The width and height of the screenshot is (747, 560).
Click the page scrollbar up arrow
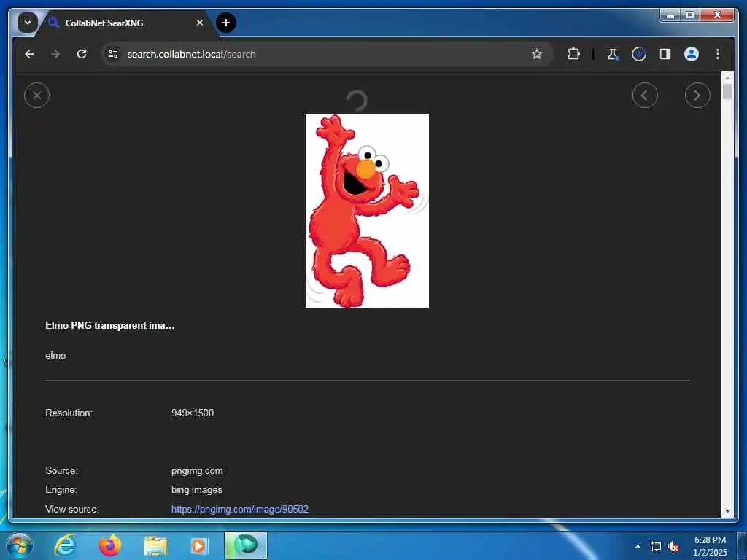[727, 77]
